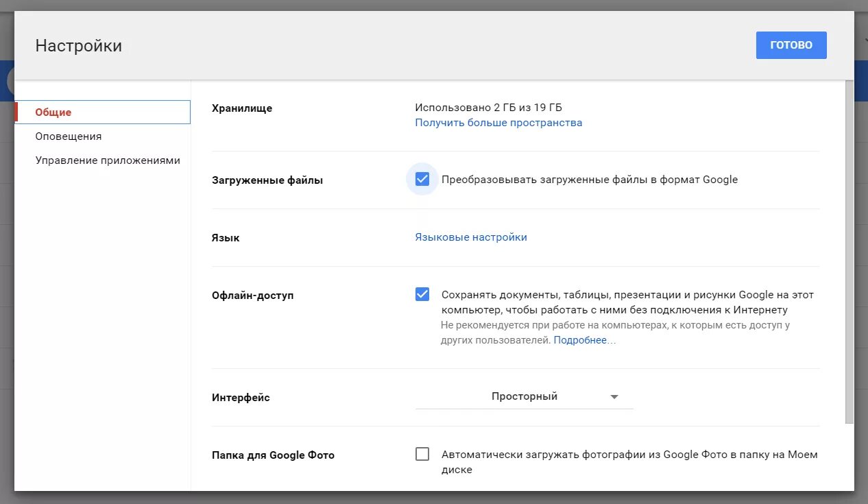
Task: Click the Преобразовывать загруженные файлы label text
Action: point(590,180)
